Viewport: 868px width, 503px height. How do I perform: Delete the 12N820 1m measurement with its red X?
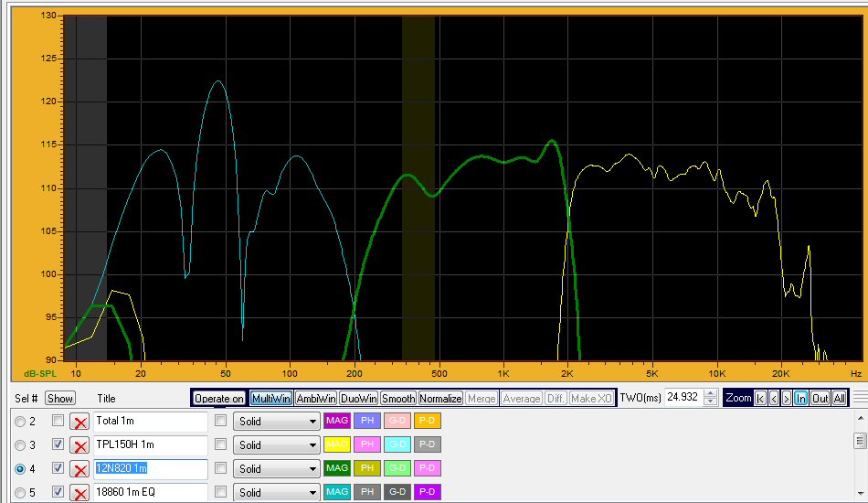pos(79,469)
